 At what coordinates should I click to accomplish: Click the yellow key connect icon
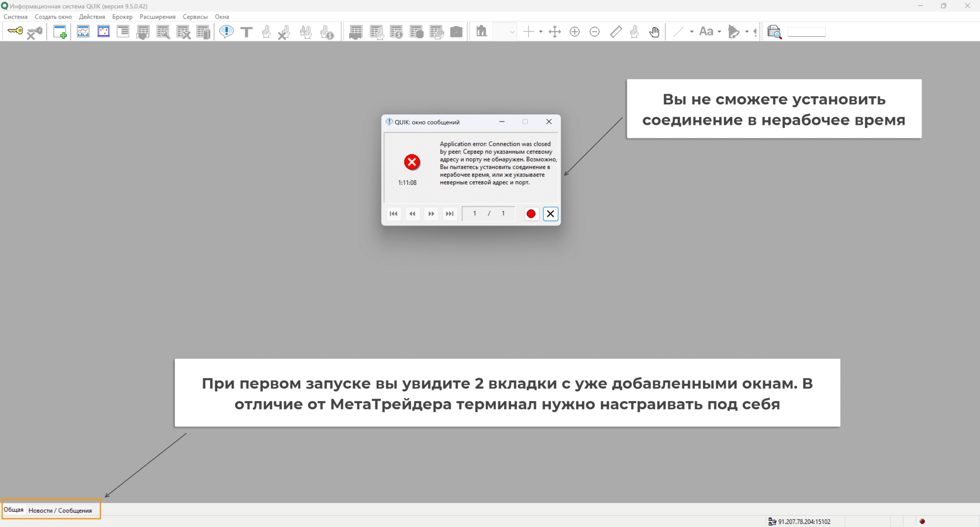point(15,32)
